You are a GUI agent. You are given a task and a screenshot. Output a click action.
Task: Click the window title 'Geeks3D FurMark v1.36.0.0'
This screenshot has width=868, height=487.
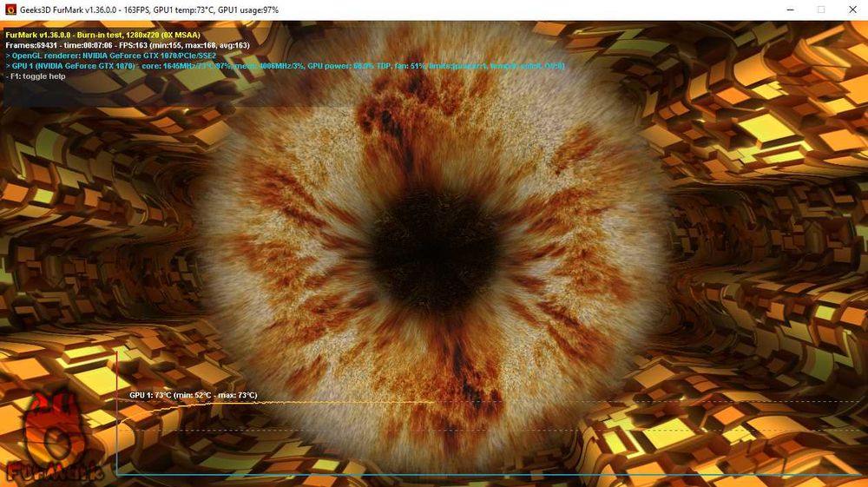149,10
